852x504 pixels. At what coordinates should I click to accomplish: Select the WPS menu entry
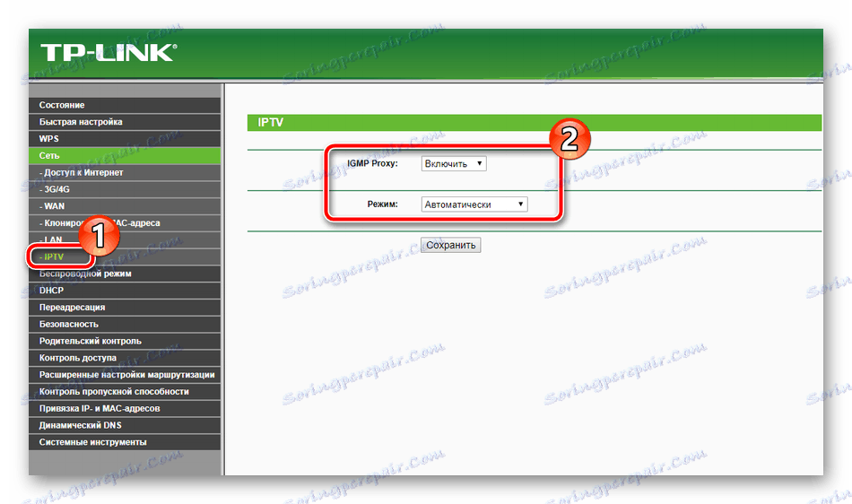125,138
